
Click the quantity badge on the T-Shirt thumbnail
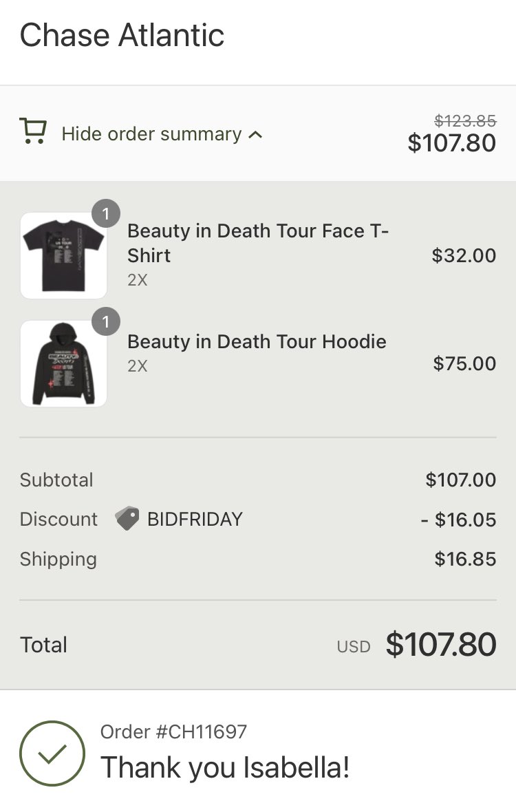pyautogui.click(x=105, y=213)
